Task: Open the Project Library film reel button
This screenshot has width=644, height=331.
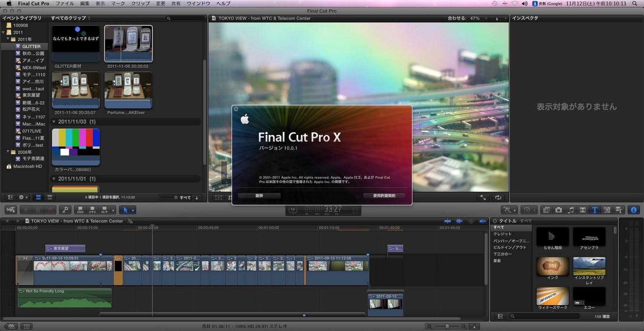Action: (11, 327)
